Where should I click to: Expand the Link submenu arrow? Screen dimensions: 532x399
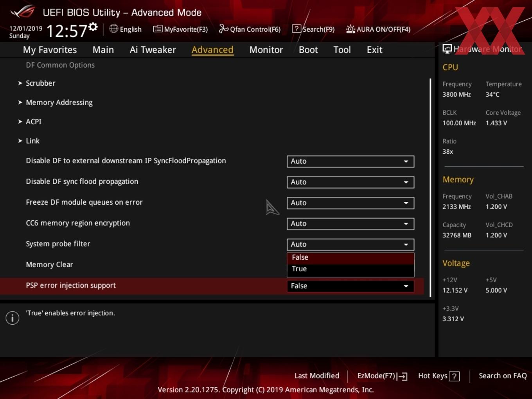[20, 140]
